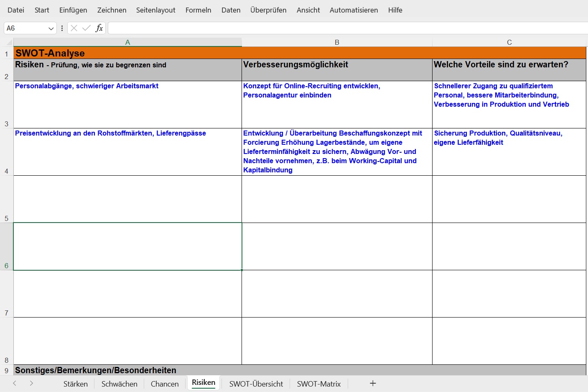Image resolution: width=588 pixels, height=392 pixels.
Task: Open the Ansicht ribbon tab
Action: [x=308, y=10]
